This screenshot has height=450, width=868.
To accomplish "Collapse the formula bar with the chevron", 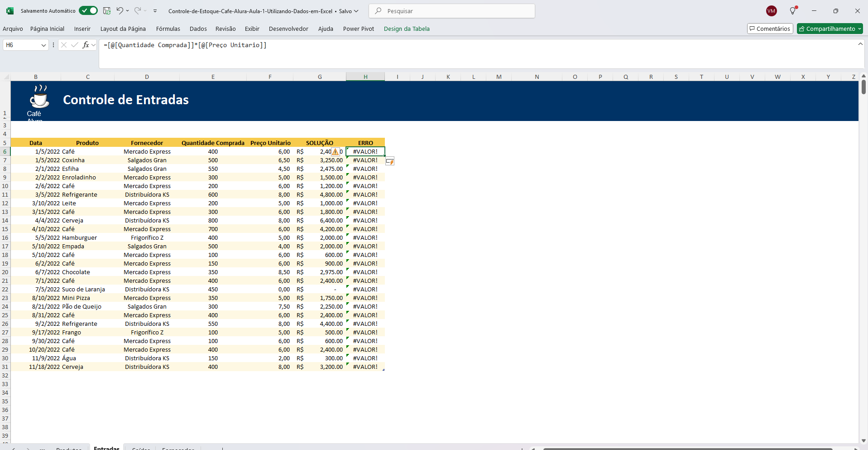I will 860,44.
